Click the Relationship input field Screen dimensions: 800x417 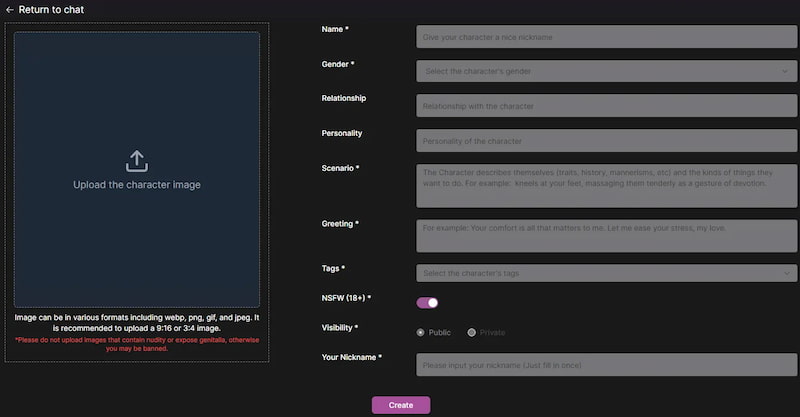[x=607, y=106]
